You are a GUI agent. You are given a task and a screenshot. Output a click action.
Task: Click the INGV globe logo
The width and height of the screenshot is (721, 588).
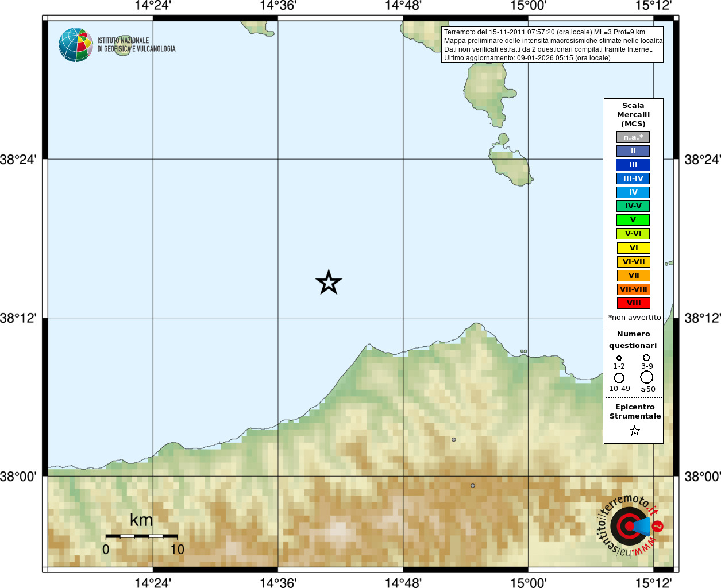(x=75, y=45)
